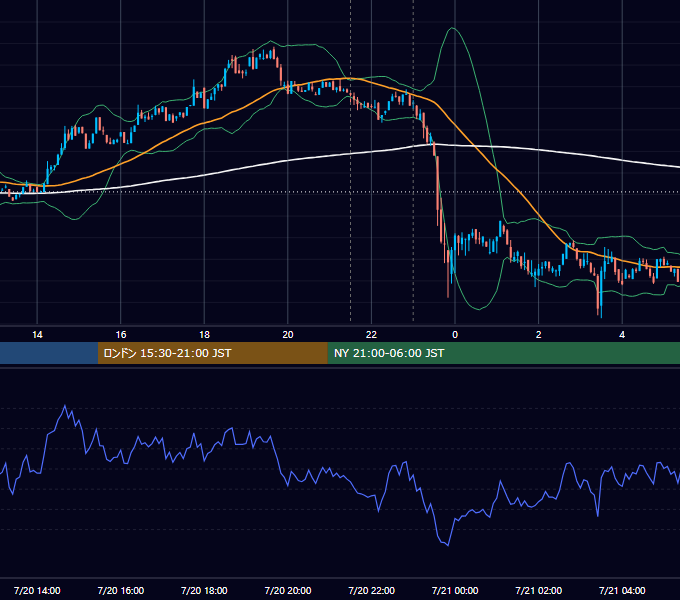Click the 7/21 00:00 indicator axis label

455,590
